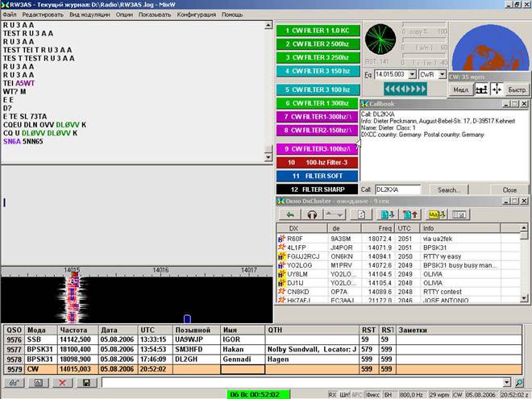Image resolution: width=532 pixels, height=399 pixels.
Task: Click macro 11 FILTER SOFT
Action: click(x=318, y=176)
